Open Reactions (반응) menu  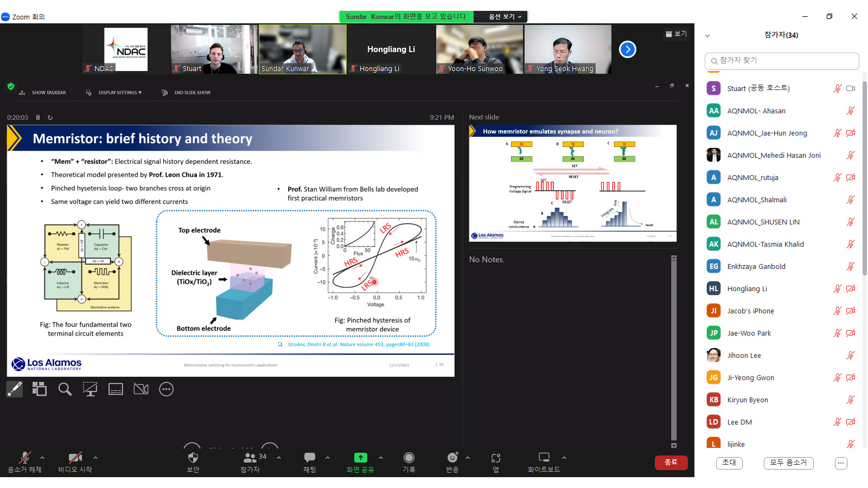(452, 462)
